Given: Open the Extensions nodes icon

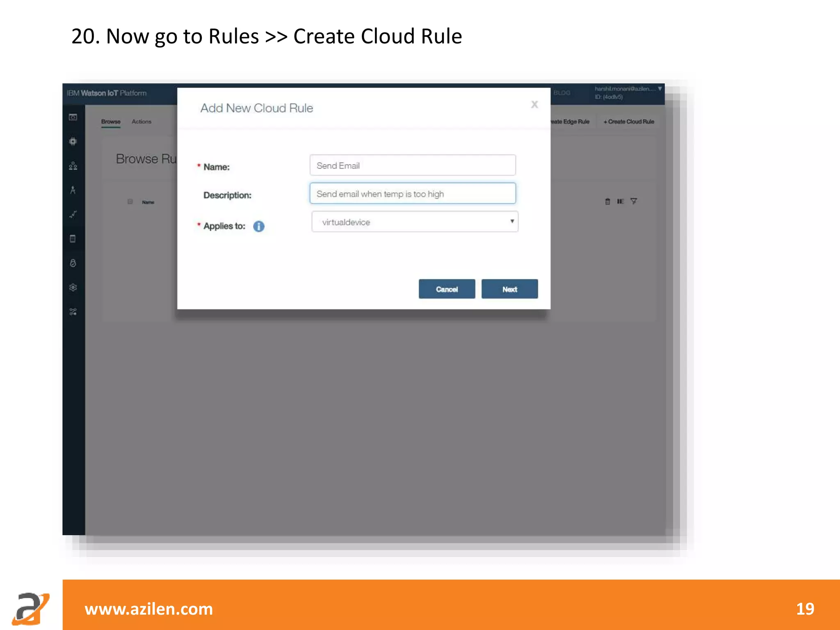Looking at the screenshot, I should click(x=73, y=312).
